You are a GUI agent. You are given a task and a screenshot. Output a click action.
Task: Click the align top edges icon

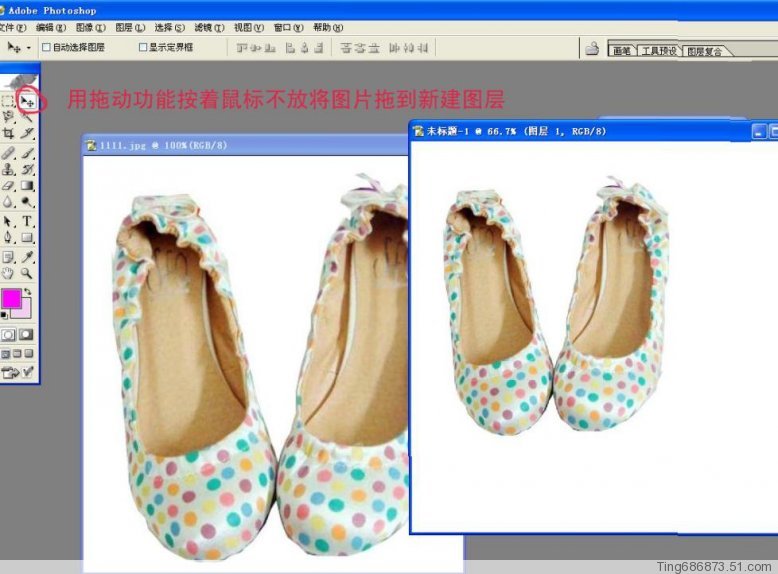point(242,48)
